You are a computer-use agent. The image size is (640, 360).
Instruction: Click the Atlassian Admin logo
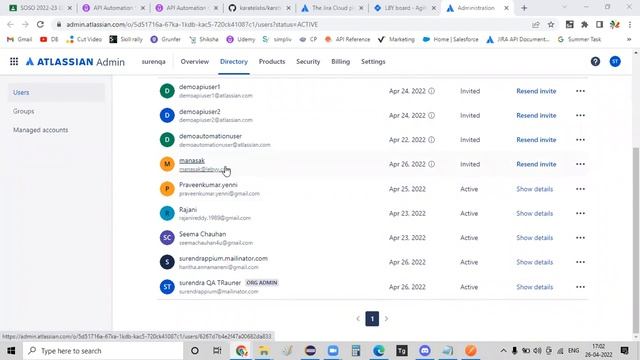pos(75,62)
